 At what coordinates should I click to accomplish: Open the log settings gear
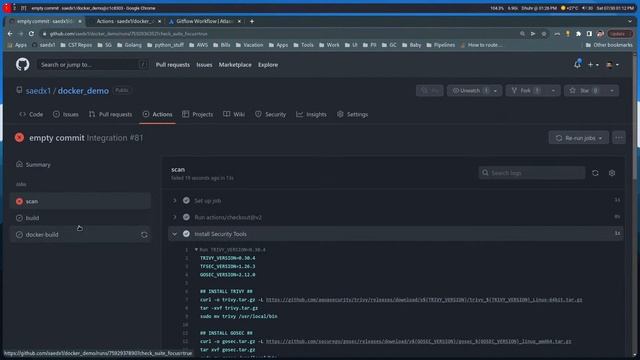[x=612, y=173]
